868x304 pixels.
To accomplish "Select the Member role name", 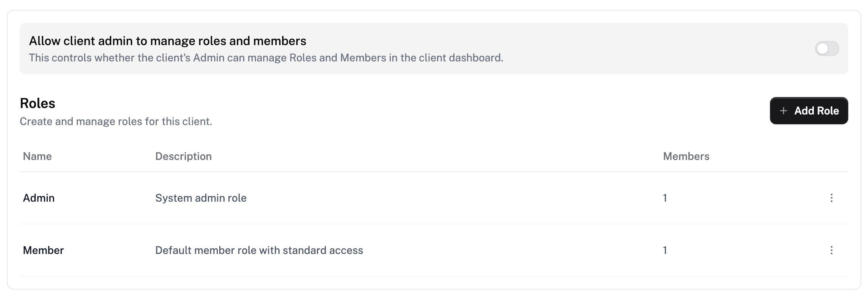I will [x=43, y=250].
